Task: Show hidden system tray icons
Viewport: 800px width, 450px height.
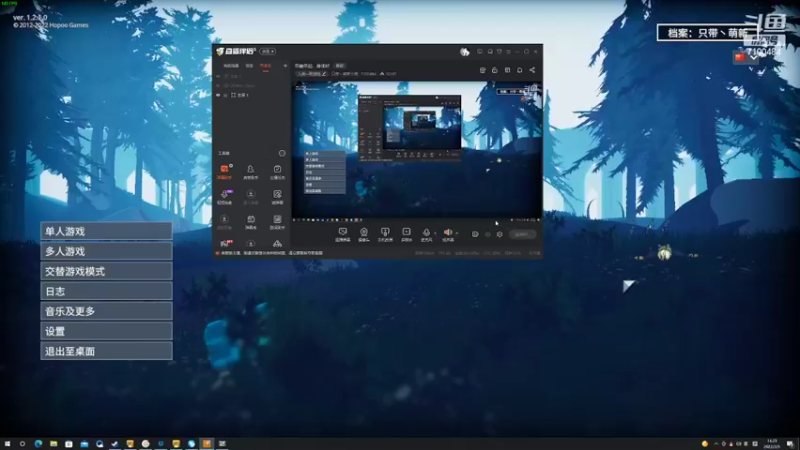Action: (x=716, y=444)
